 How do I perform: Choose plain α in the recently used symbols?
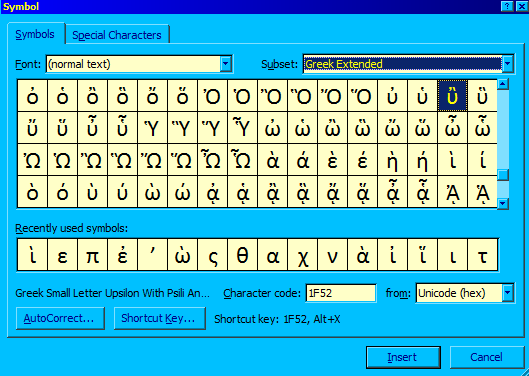tap(273, 255)
